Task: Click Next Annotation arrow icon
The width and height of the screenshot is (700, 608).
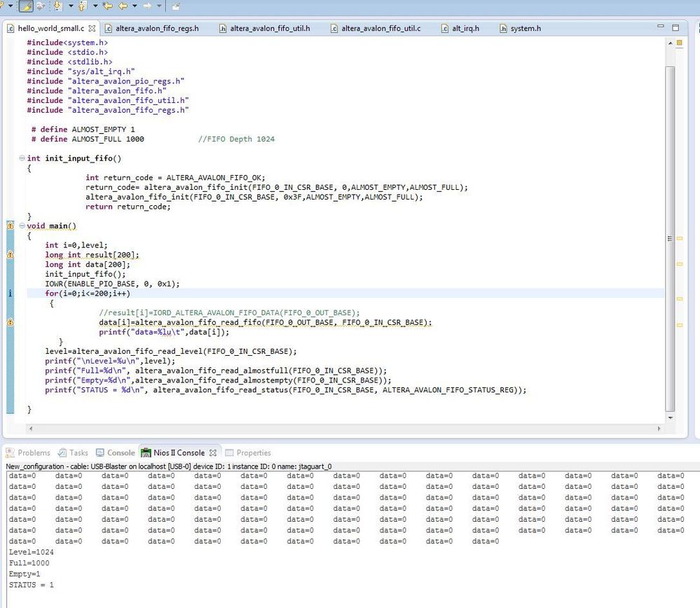Action: coord(57,6)
